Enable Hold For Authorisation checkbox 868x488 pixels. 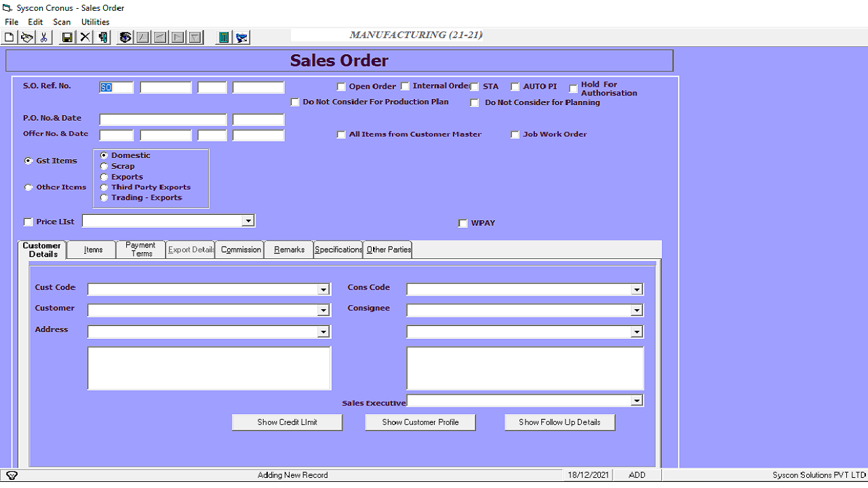point(574,89)
